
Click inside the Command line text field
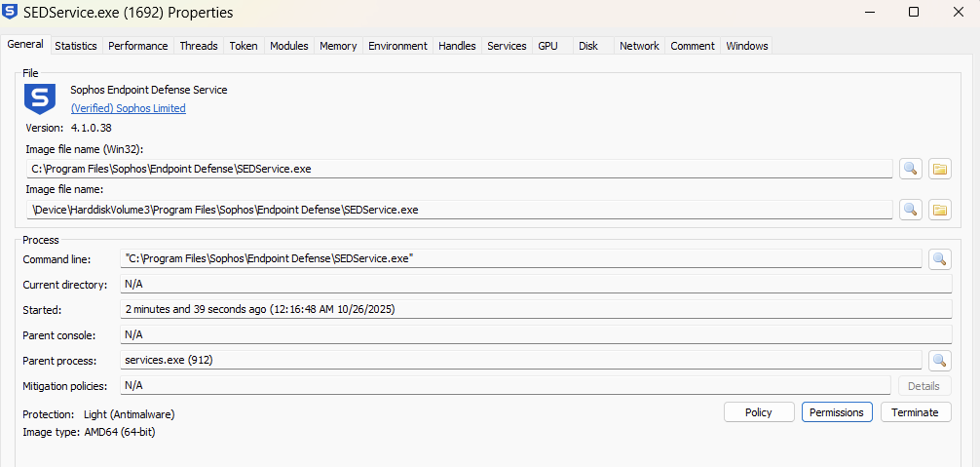521,258
